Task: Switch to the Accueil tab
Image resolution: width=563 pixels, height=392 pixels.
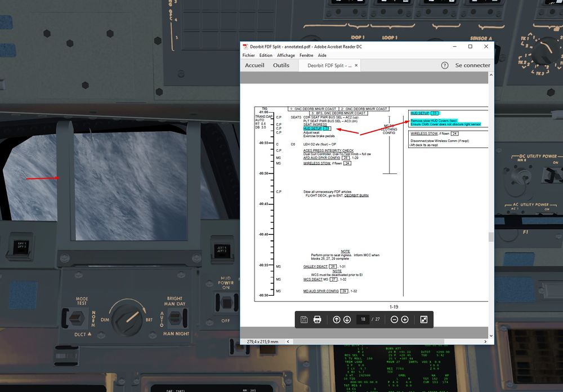Action: [x=254, y=65]
